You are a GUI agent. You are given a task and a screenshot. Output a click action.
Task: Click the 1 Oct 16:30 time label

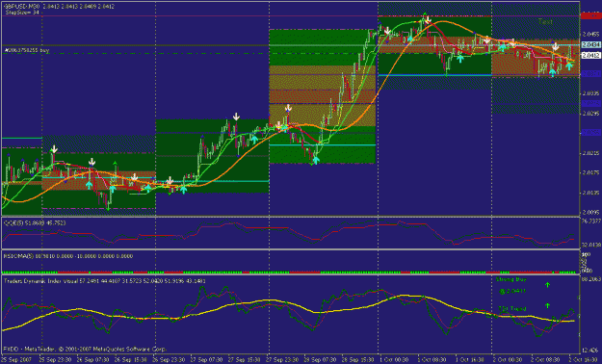tap(469, 360)
